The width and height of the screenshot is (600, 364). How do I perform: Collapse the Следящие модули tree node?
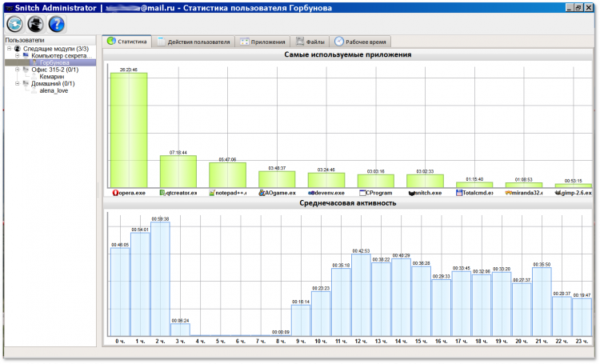tap(9, 48)
